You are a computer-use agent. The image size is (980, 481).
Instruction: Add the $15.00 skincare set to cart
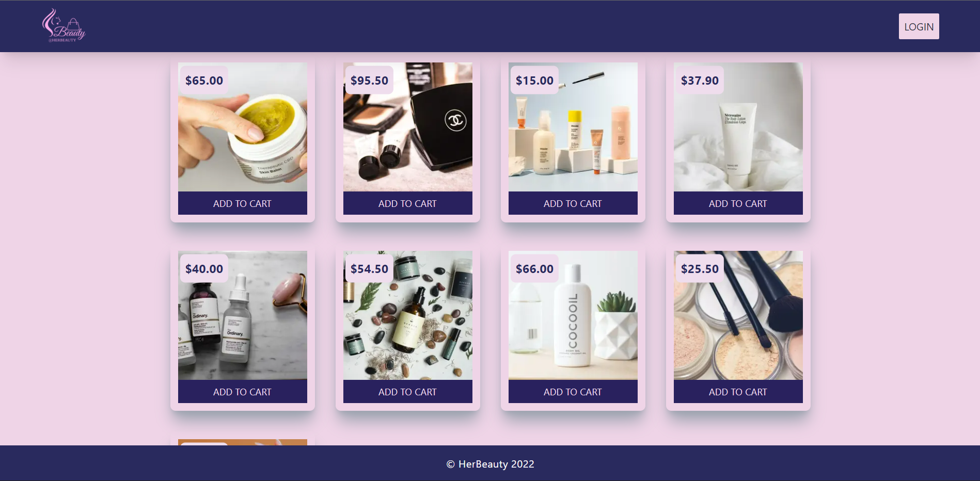[573, 203]
